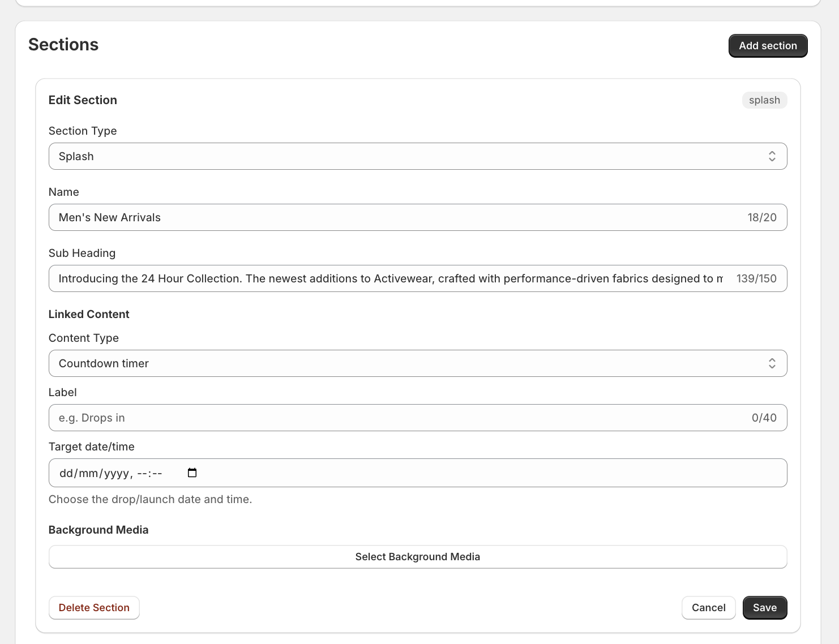
Task: Save the edited section
Action: pos(765,607)
